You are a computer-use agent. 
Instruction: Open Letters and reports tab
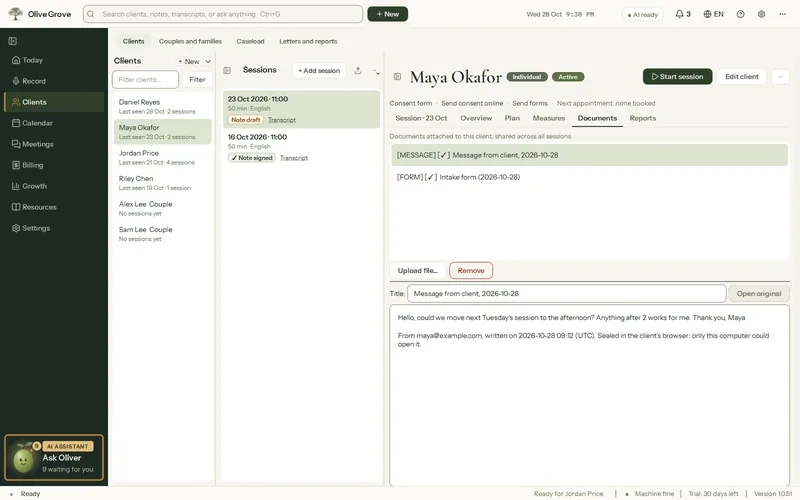click(x=308, y=41)
